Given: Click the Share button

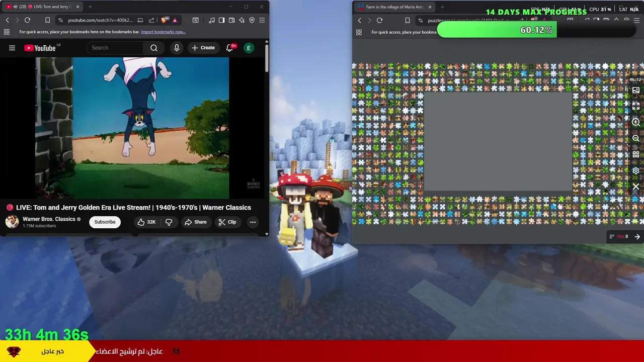Looking at the screenshot, I should 195,222.
